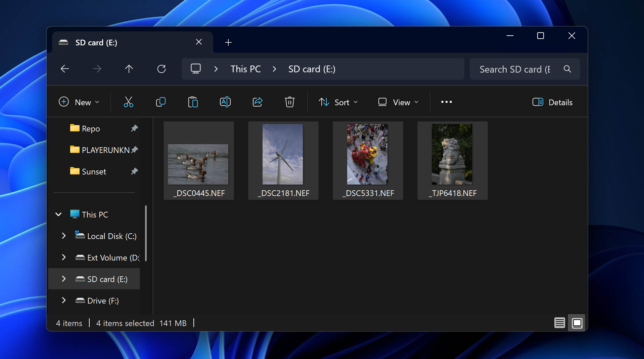
Task: Open a new tab with plus button
Action: coord(228,42)
